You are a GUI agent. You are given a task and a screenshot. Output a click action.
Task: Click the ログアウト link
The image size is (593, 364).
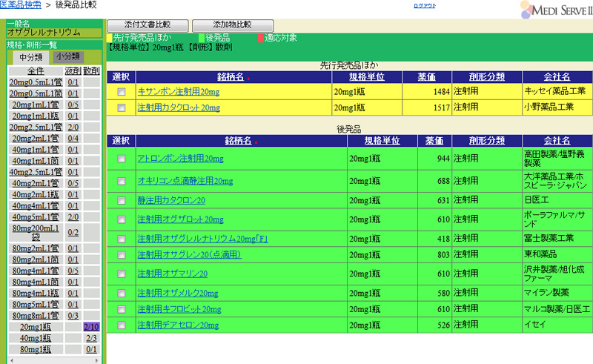pos(425,6)
